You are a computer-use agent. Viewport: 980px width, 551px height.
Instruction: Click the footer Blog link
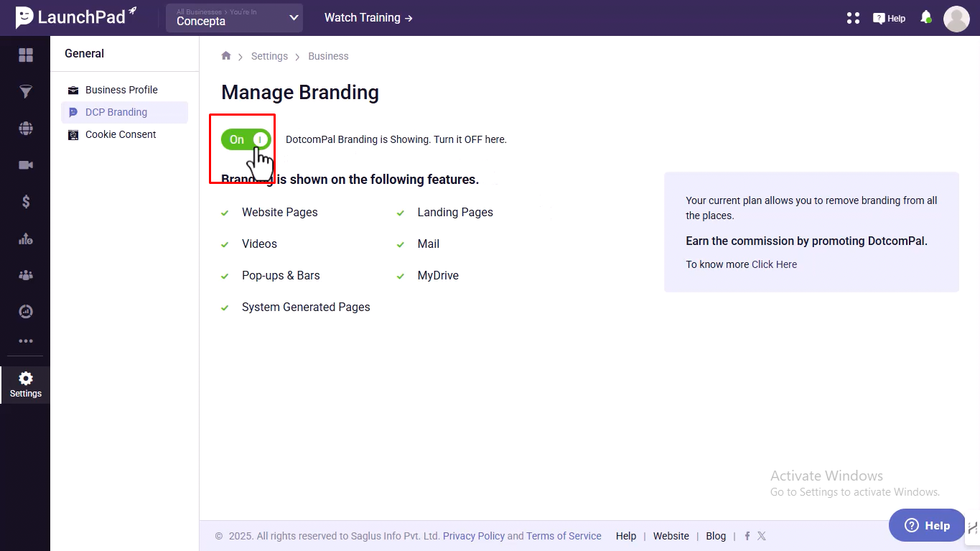coord(716,536)
